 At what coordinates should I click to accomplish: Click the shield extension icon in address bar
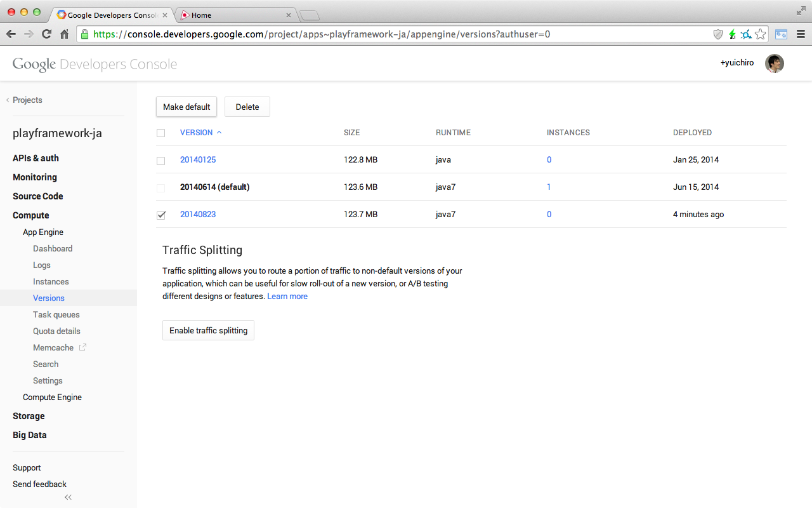pyautogui.click(x=718, y=34)
